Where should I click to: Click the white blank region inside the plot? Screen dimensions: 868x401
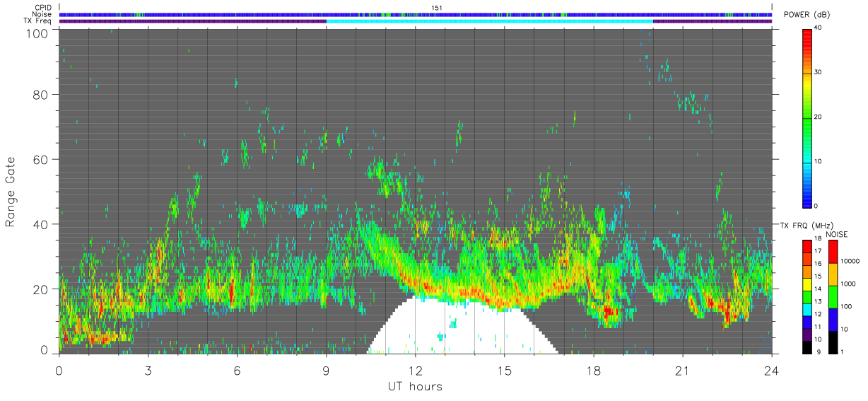click(463, 329)
